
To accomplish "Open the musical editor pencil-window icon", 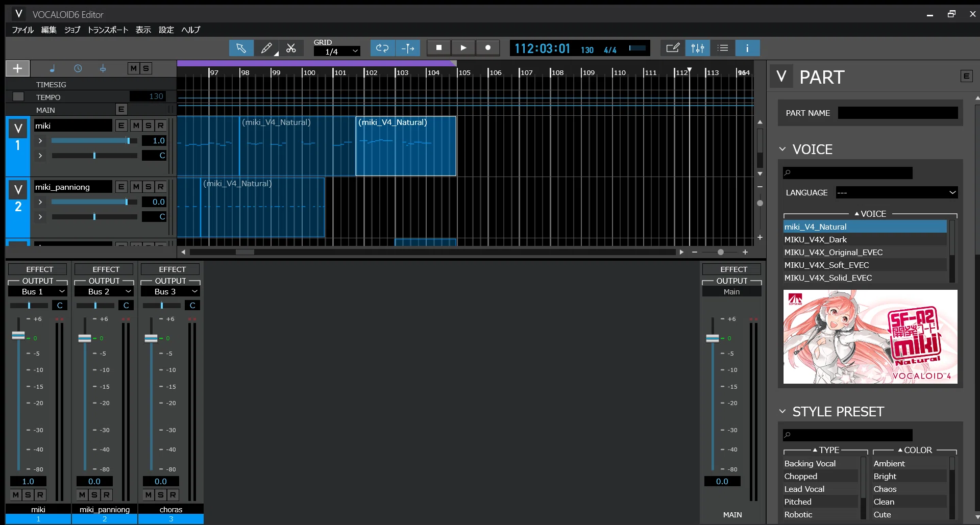I will tap(673, 48).
